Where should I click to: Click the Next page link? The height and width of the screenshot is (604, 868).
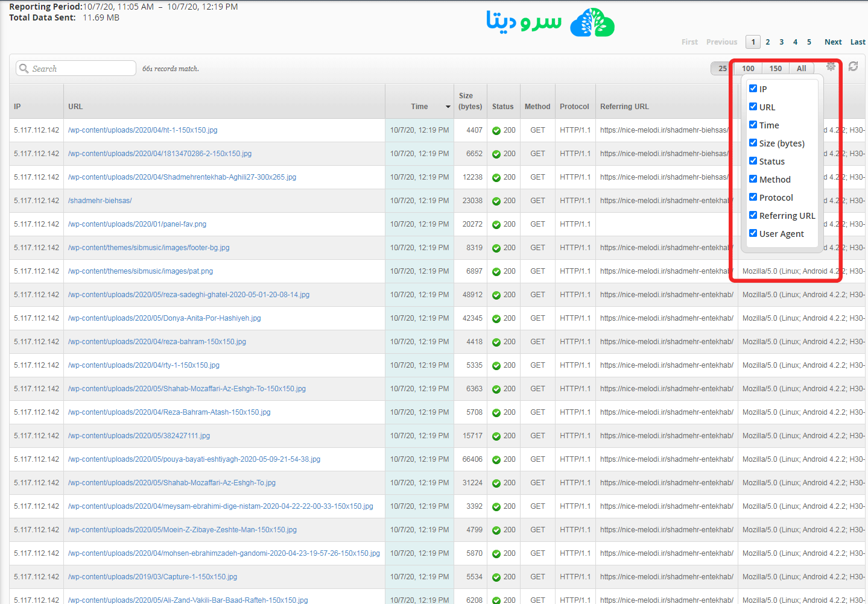tap(833, 42)
